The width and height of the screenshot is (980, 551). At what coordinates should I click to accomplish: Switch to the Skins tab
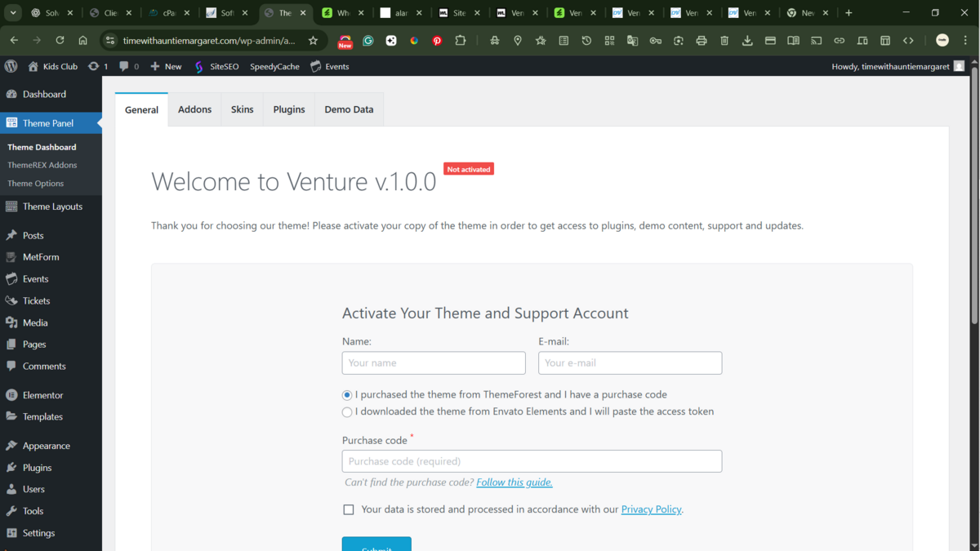[242, 109]
